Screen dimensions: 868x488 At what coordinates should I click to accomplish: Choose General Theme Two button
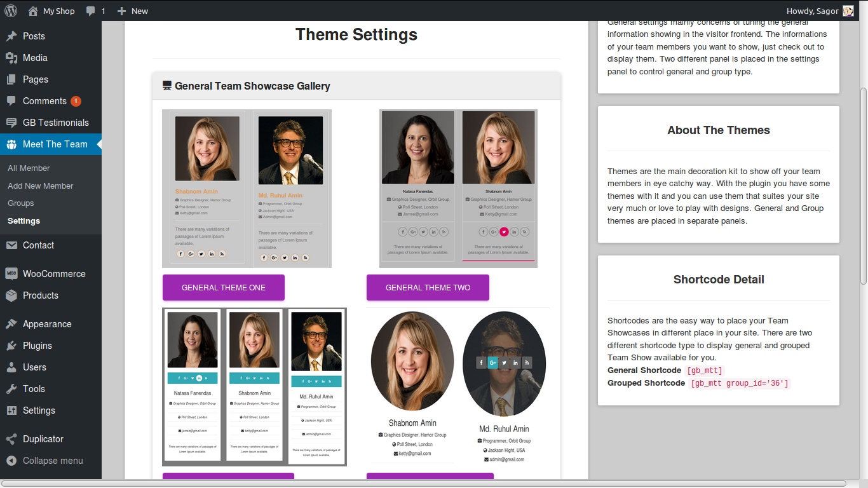428,288
